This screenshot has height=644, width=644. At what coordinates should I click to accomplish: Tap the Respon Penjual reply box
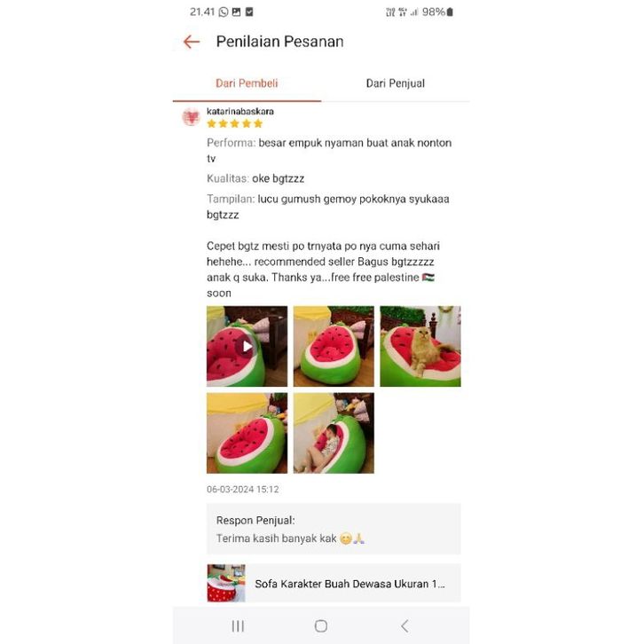tap(334, 529)
